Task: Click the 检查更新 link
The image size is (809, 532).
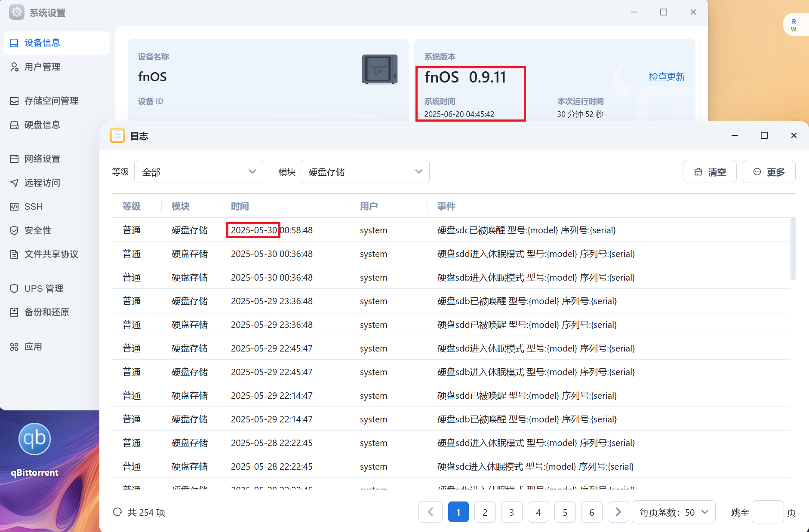Action: [x=667, y=76]
